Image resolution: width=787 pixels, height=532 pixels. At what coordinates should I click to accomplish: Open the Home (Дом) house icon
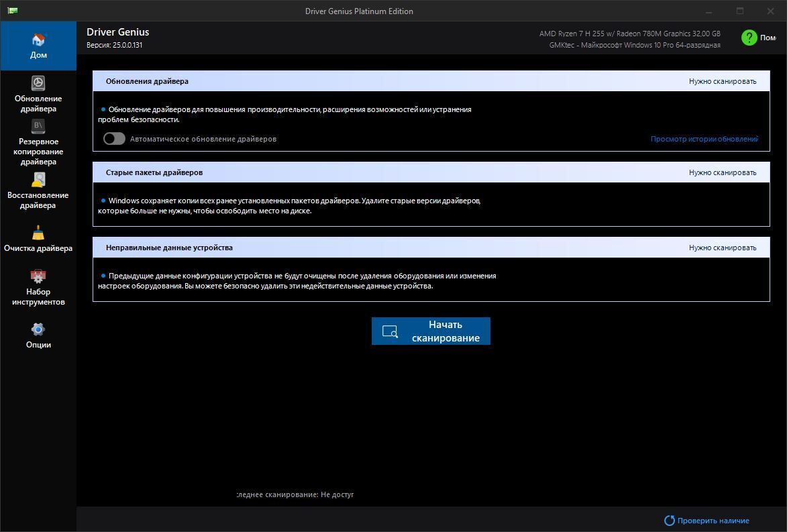38,40
